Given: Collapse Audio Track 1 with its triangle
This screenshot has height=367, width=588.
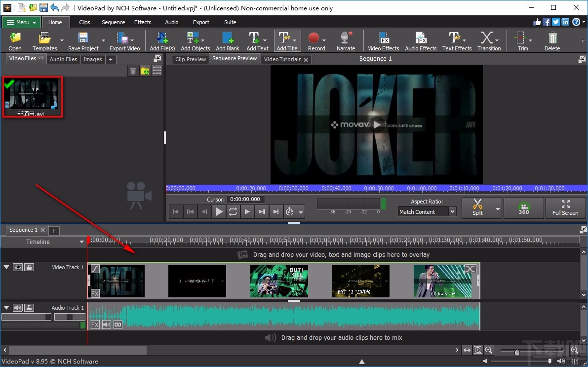Looking at the screenshot, I should (6, 307).
